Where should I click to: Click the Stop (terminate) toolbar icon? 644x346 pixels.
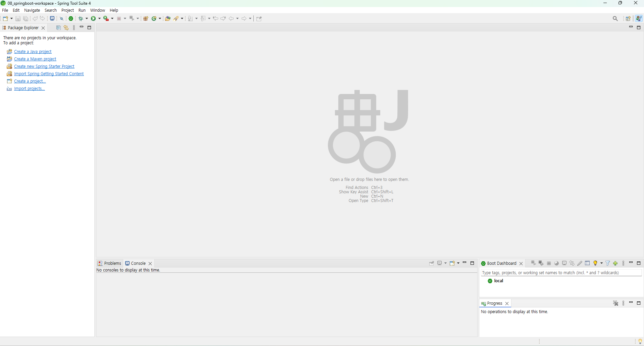(x=119, y=18)
